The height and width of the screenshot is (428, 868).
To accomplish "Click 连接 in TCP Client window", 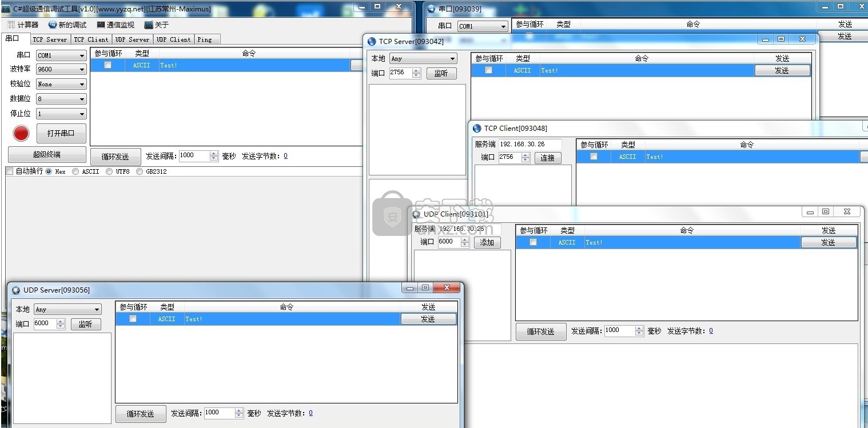I will (x=548, y=158).
